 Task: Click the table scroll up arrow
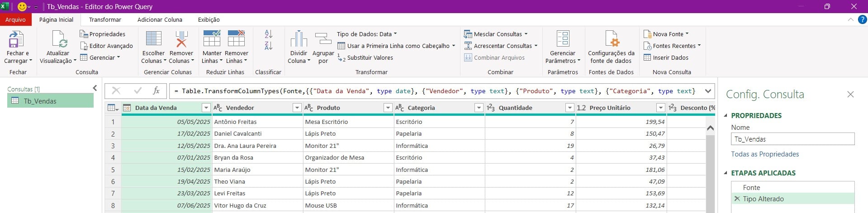pos(710,128)
